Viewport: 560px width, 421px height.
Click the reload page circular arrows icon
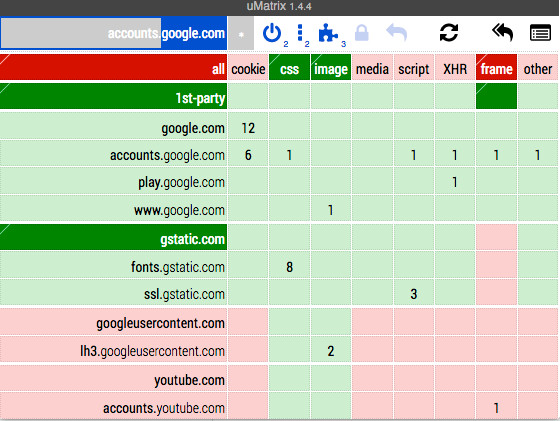(x=449, y=33)
